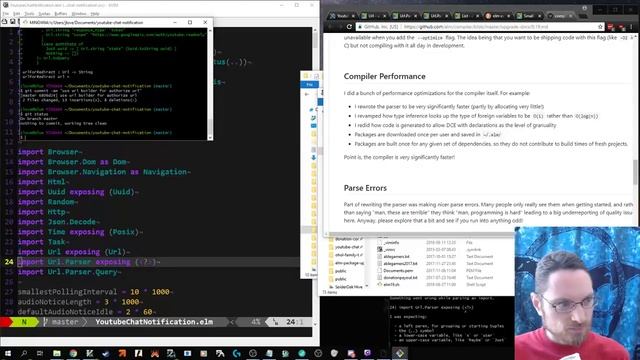Expand the Explorer tree dropdown arrow near SpiderOak Hive
Screen dimensions: 640x360
(367, 286)
